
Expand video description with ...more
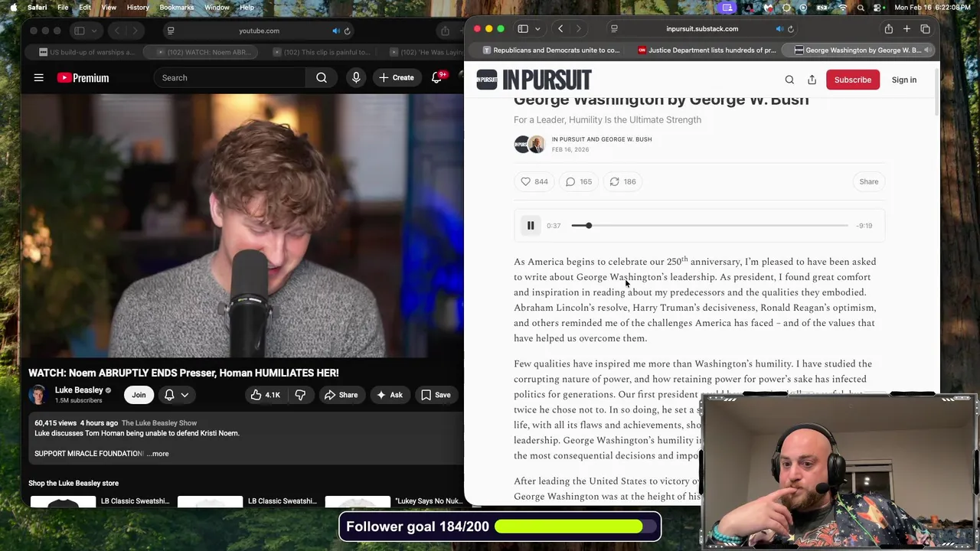pos(158,454)
